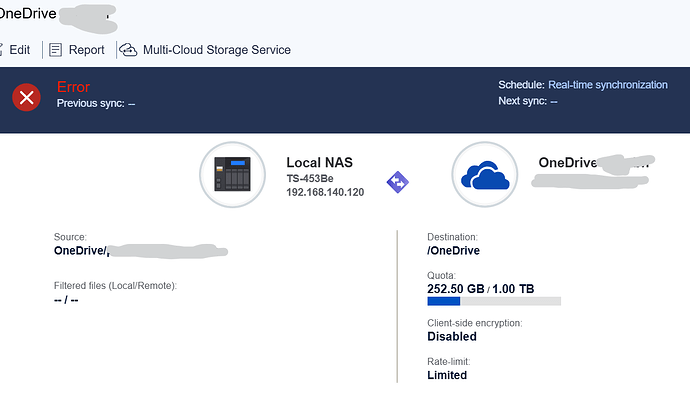This screenshot has height=410, width=690.
Task: Open the Report view
Action: tap(86, 50)
